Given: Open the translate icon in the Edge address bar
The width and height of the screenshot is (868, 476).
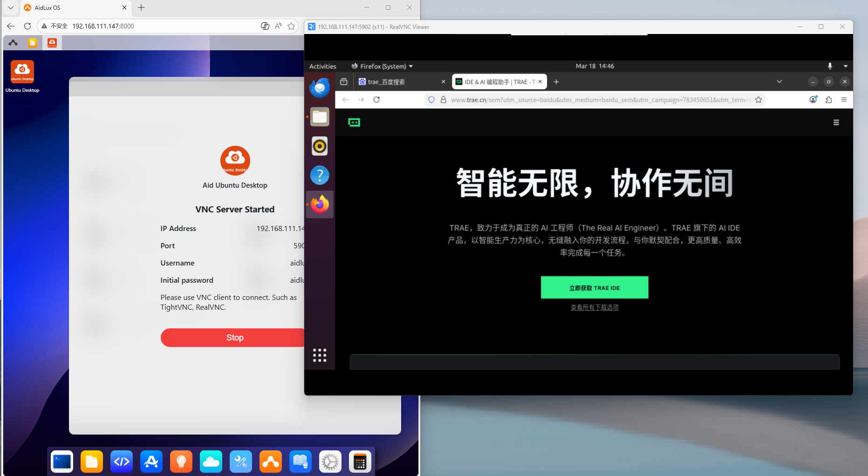Looking at the screenshot, I should point(265,26).
